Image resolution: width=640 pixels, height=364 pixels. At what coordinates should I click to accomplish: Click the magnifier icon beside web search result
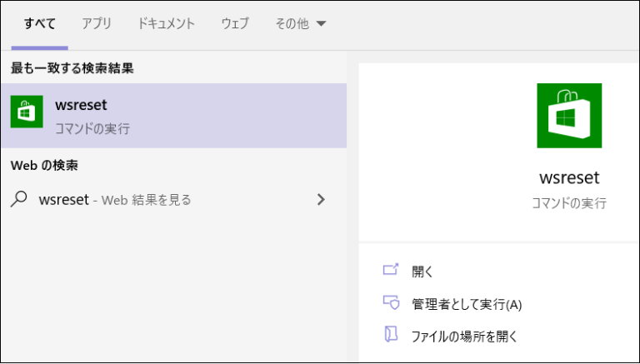(20, 199)
